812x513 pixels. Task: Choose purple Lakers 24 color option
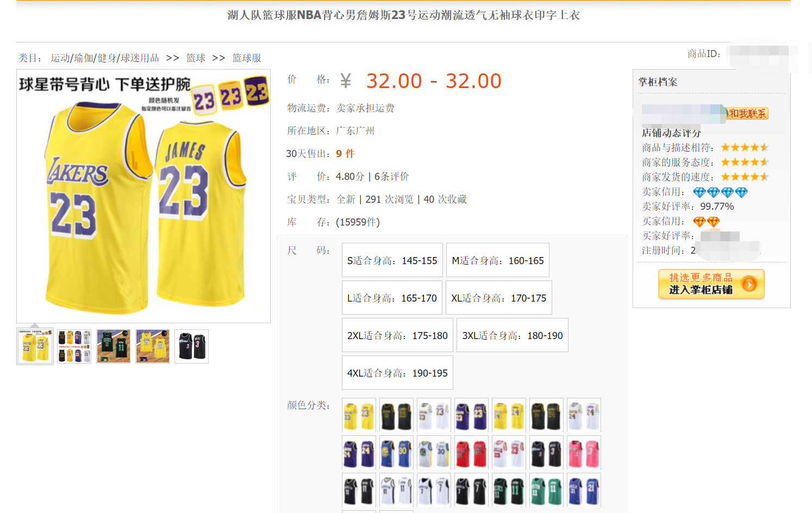(x=359, y=453)
